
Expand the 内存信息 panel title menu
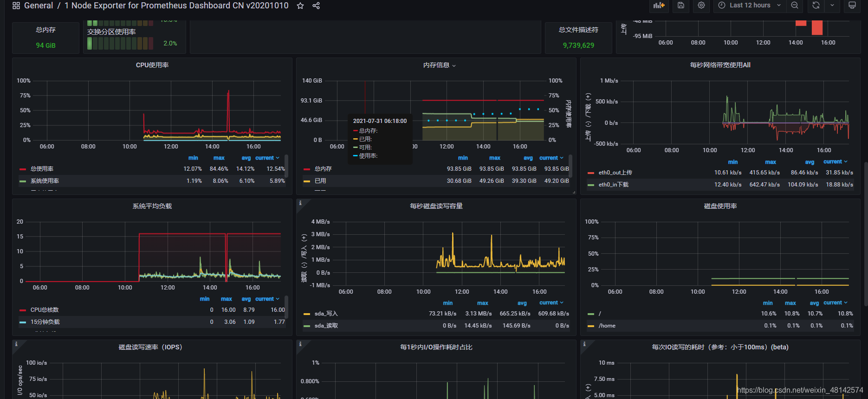coord(439,65)
